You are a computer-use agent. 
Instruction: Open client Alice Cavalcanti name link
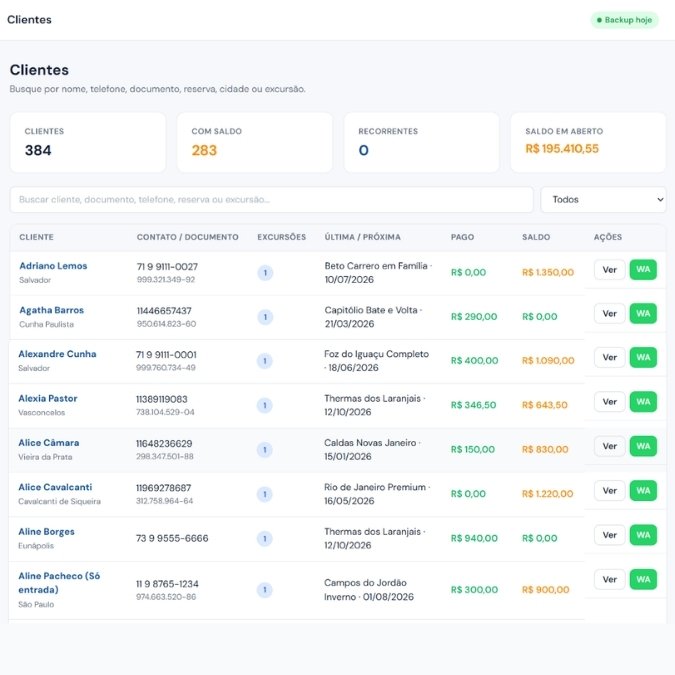(55, 487)
